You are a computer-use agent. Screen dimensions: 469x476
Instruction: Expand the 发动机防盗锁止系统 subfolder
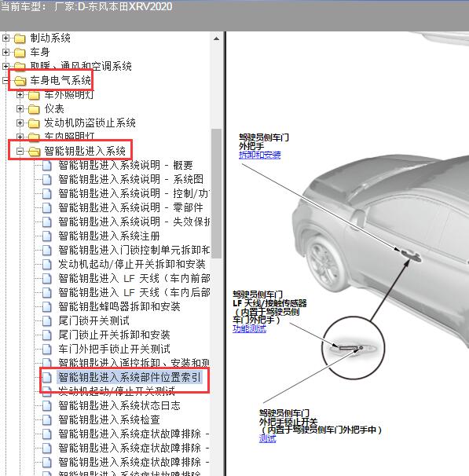point(20,123)
